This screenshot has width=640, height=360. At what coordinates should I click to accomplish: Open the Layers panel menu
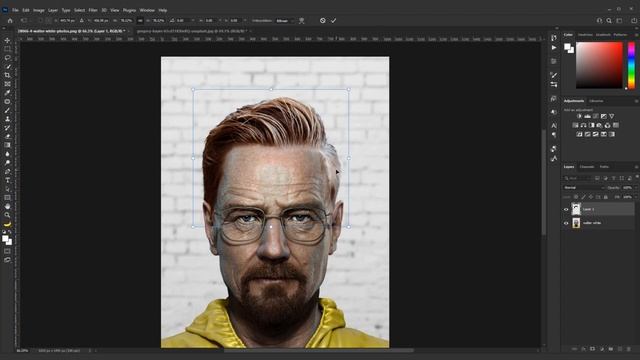click(636, 167)
